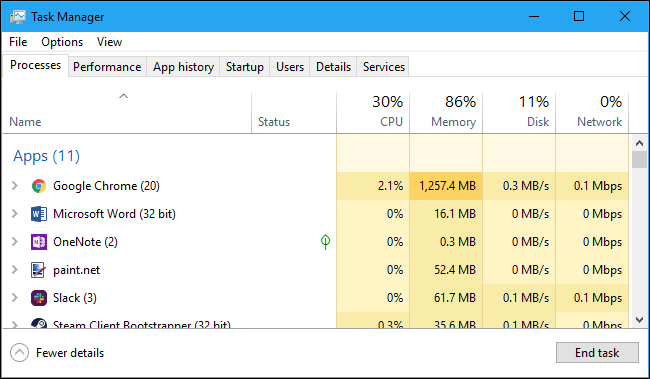Click the scrollbar up arrow

pyautogui.click(x=639, y=143)
